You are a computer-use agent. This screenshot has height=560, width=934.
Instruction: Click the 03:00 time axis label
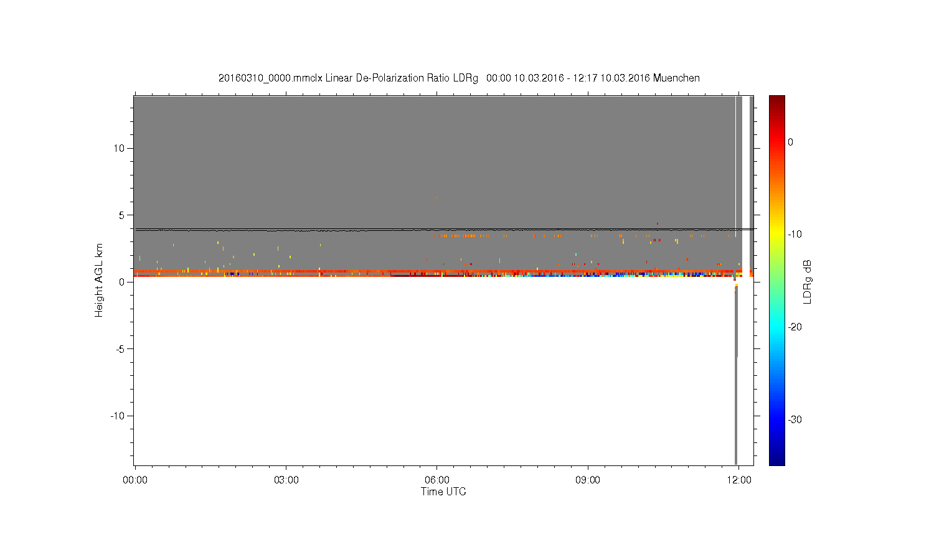point(286,480)
